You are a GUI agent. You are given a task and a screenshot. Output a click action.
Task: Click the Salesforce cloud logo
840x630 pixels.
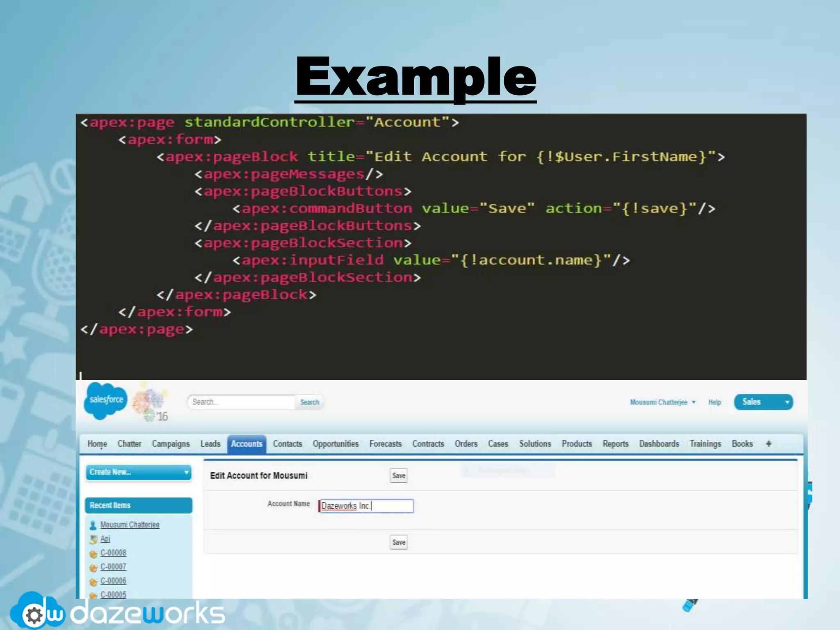[x=105, y=400]
